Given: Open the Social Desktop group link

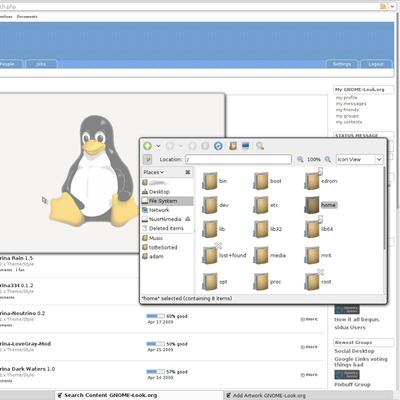Looking at the screenshot, I should click(354, 351).
